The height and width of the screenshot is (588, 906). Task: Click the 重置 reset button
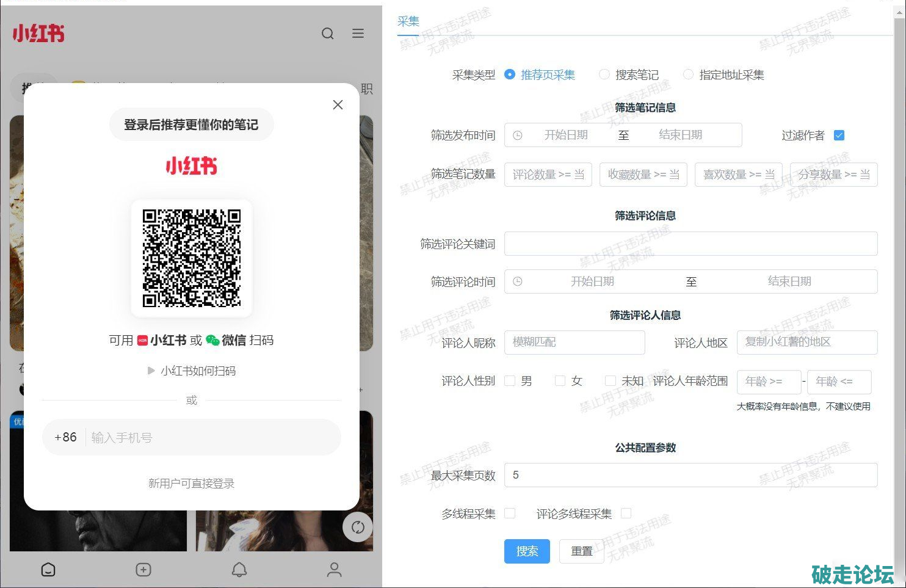[x=581, y=551]
